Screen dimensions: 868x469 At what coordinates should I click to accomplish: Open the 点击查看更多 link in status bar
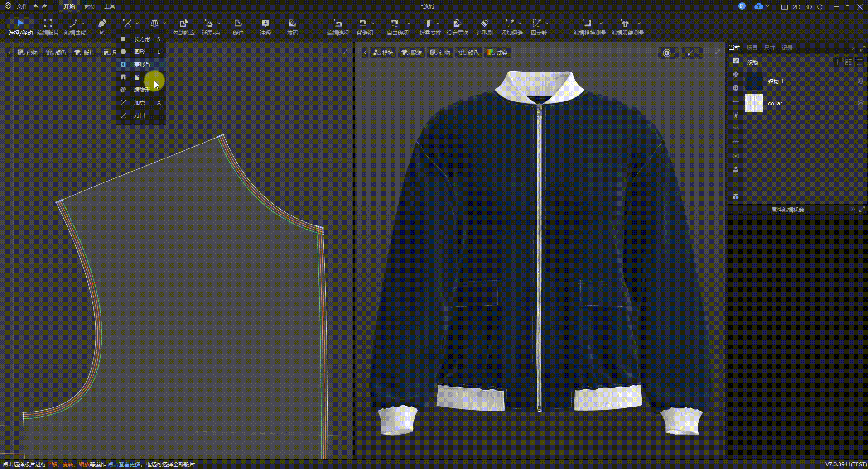coord(124,464)
